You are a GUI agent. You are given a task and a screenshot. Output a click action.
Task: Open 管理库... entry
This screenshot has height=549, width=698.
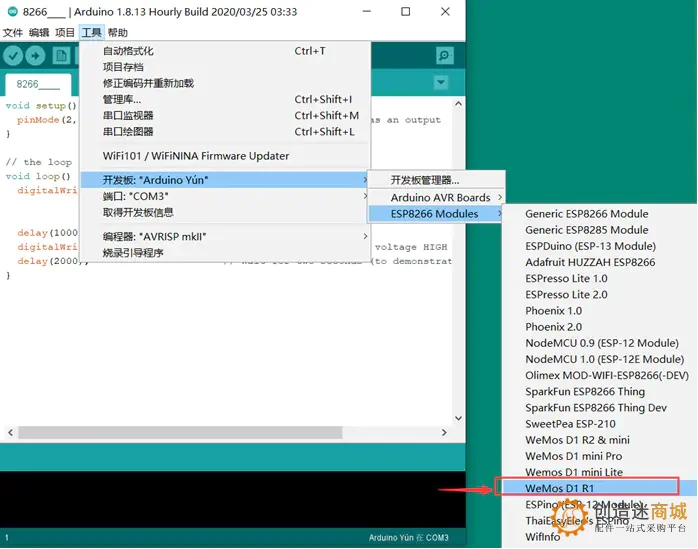(x=225, y=99)
